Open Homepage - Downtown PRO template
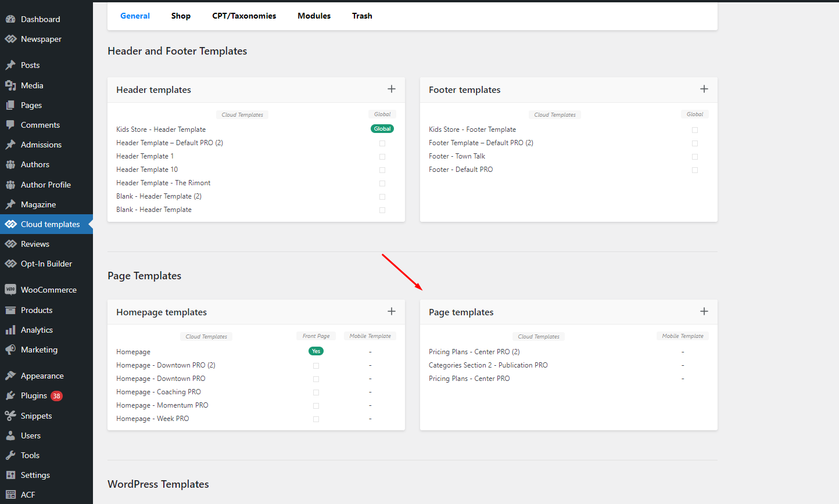This screenshot has width=839, height=504. pos(161,379)
